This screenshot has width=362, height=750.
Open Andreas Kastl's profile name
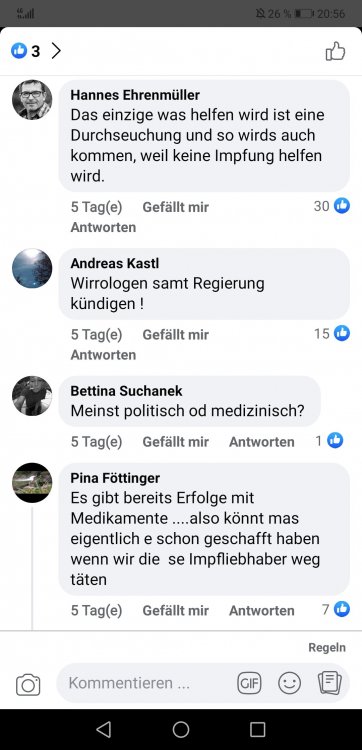tap(115, 263)
